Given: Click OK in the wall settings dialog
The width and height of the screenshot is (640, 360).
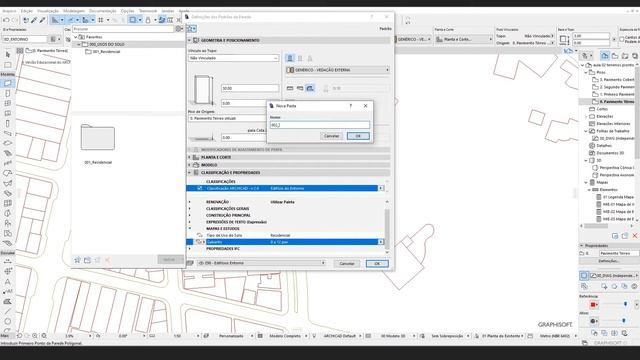Looking at the screenshot, I should (377, 264).
